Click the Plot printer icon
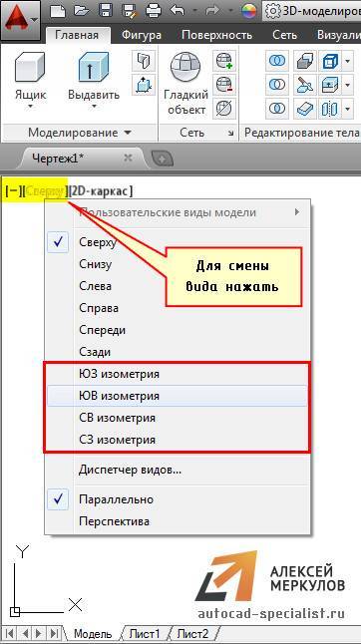 (154, 11)
